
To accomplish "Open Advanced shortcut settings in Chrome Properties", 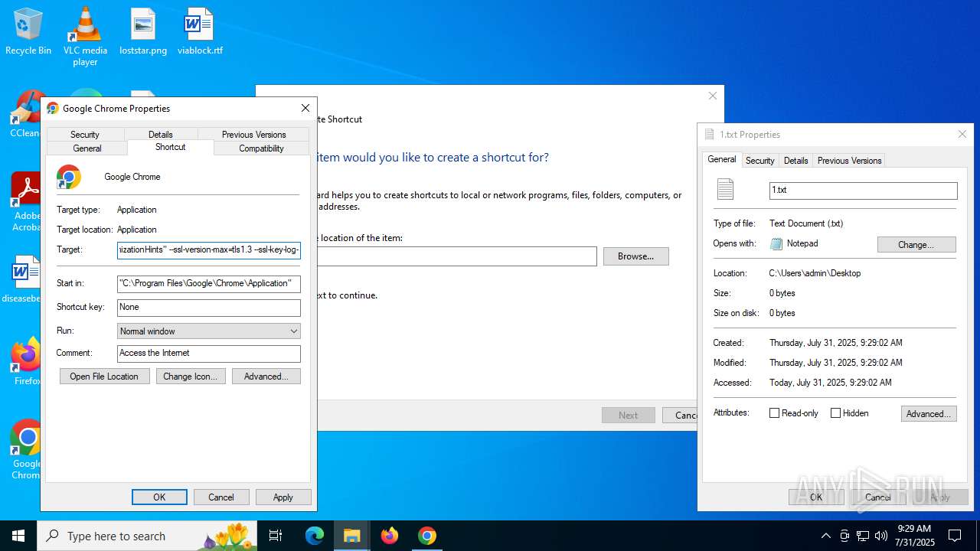I will [x=266, y=377].
